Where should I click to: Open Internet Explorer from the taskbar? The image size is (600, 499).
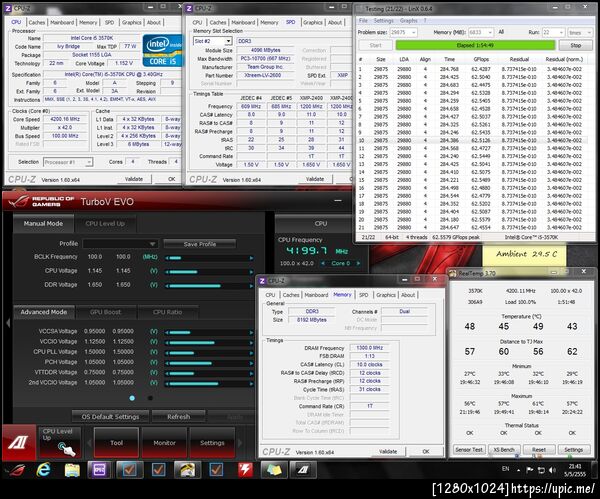(x=44, y=470)
